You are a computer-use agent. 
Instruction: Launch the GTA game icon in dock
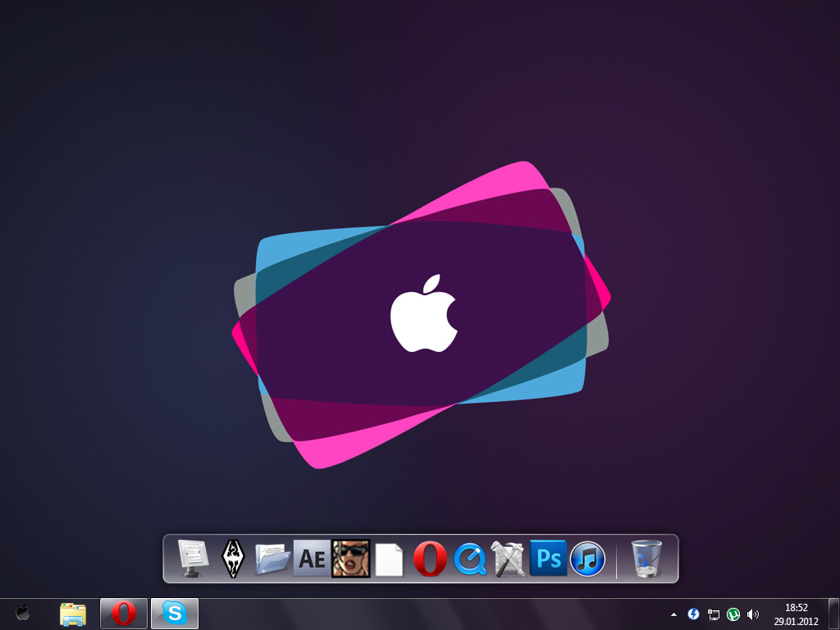coord(351,558)
